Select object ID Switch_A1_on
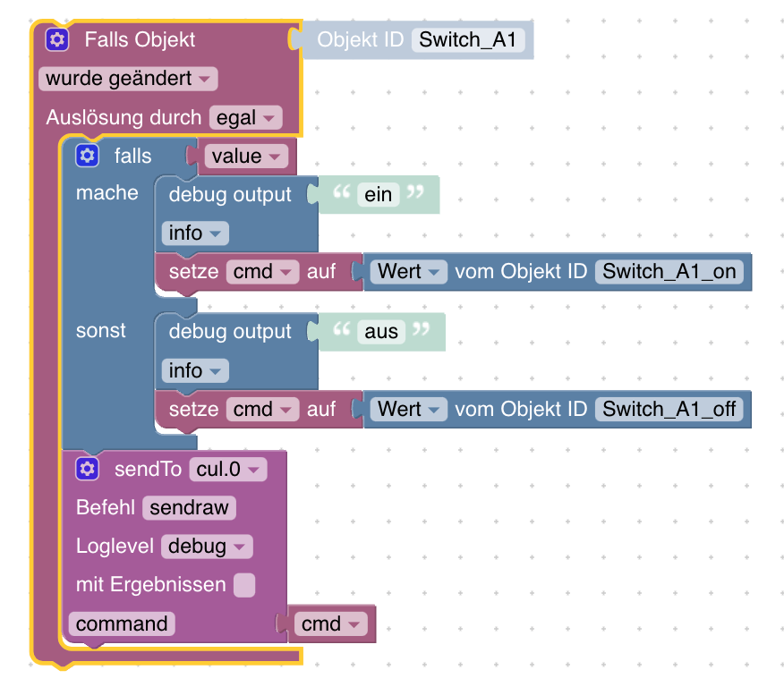The width and height of the screenshot is (784, 687). click(x=669, y=272)
